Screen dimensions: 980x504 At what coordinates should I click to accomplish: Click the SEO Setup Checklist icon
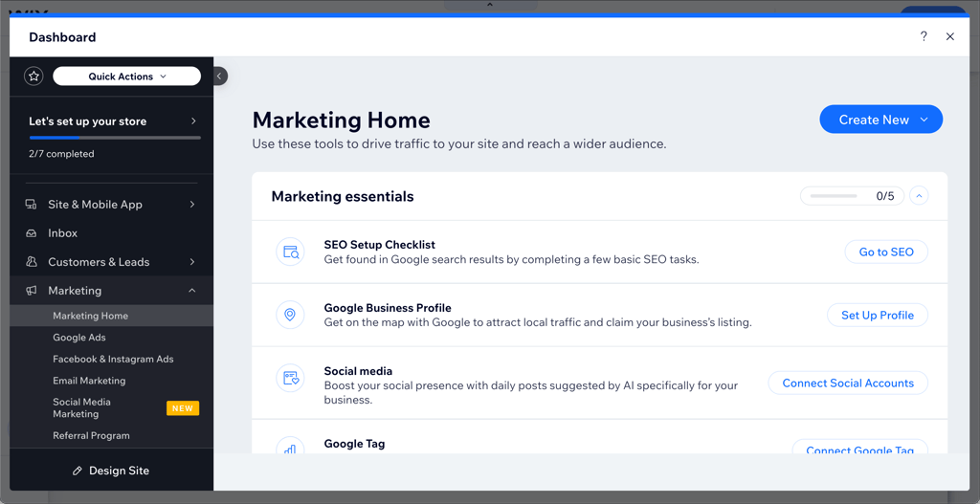(x=290, y=252)
